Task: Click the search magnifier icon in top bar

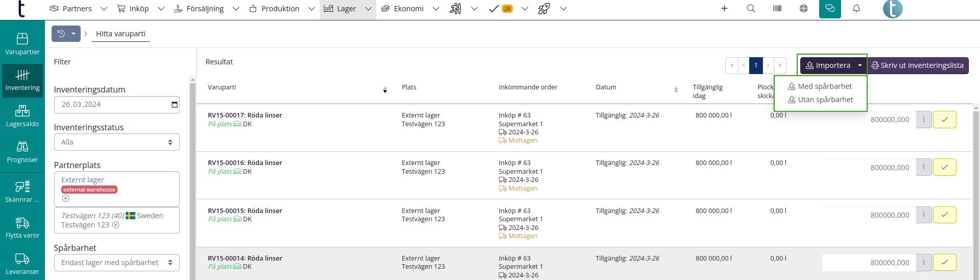Action: 751,9
